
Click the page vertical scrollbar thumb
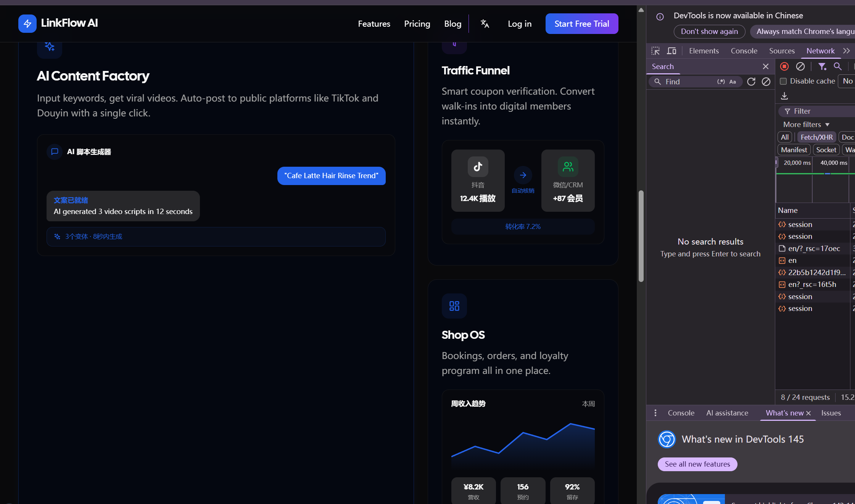[641, 236]
